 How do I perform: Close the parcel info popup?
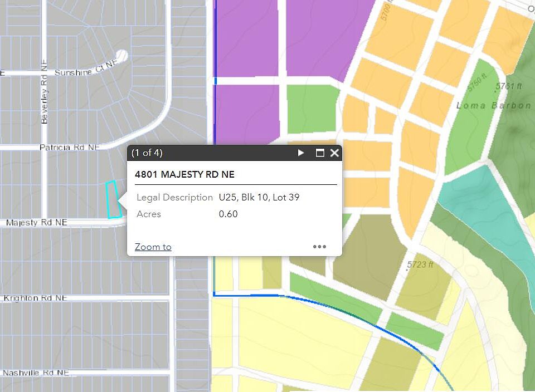[x=334, y=153]
